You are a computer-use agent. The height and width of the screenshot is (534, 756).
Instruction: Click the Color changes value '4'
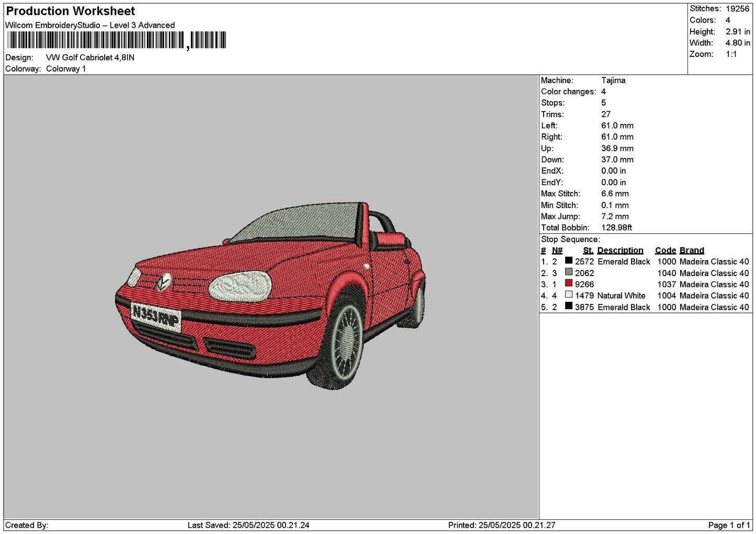click(x=603, y=92)
